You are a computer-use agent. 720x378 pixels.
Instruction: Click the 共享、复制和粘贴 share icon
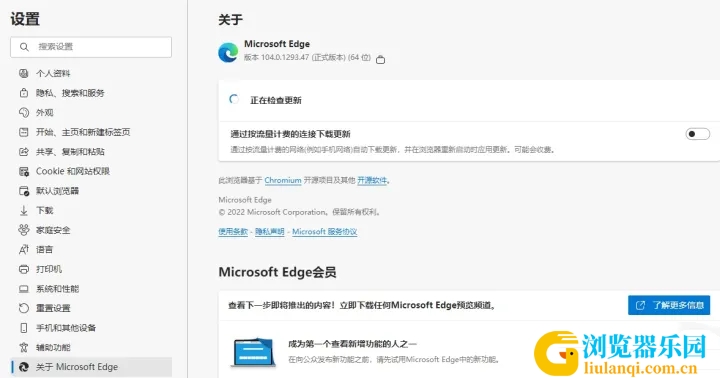tap(23, 152)
